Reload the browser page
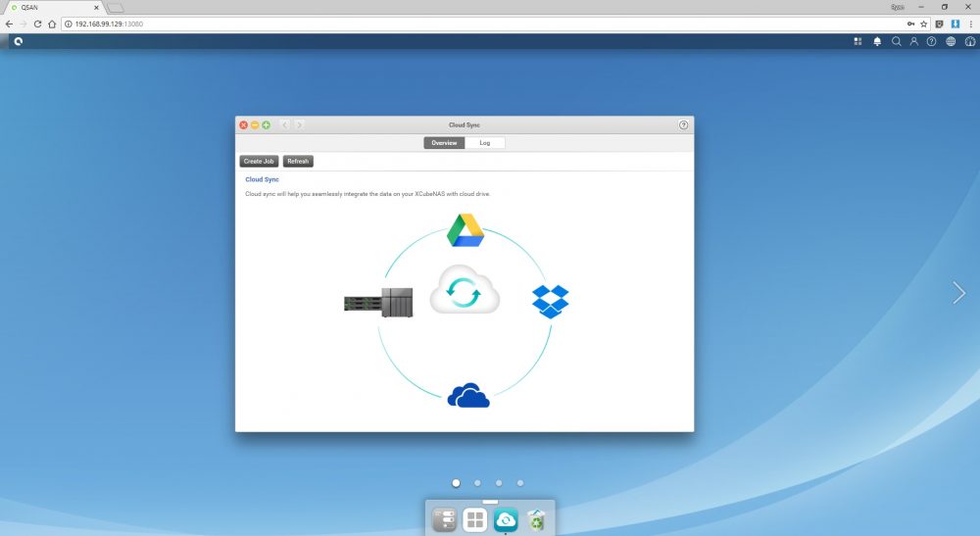The image size is (980, 536). (x=37, y=24)
